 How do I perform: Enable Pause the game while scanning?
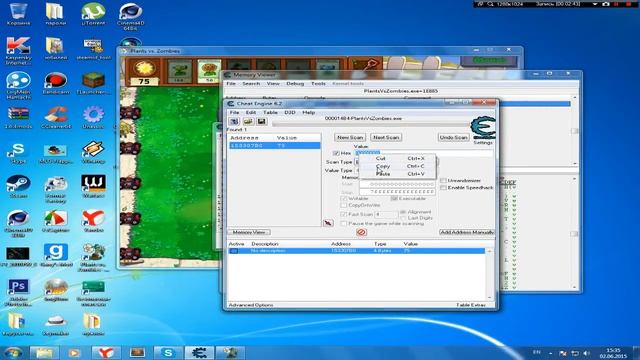point(344,224)
